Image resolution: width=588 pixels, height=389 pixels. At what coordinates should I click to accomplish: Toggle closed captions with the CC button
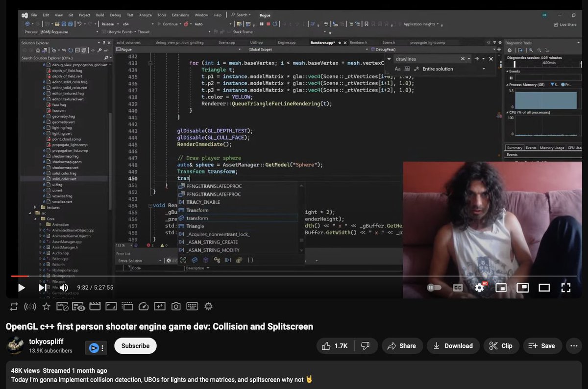[458, 288]
